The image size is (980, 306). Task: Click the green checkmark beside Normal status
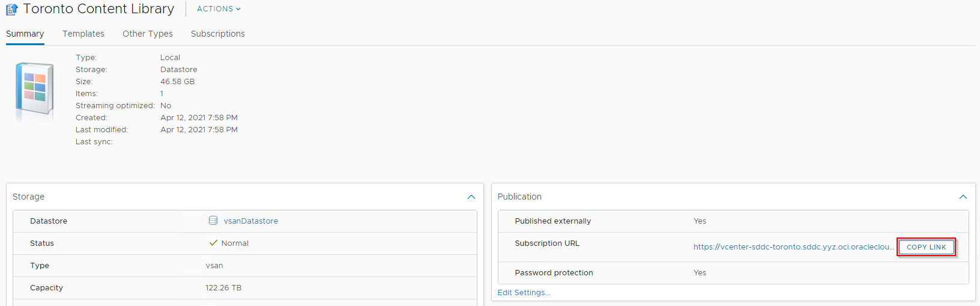pos(213,243)
